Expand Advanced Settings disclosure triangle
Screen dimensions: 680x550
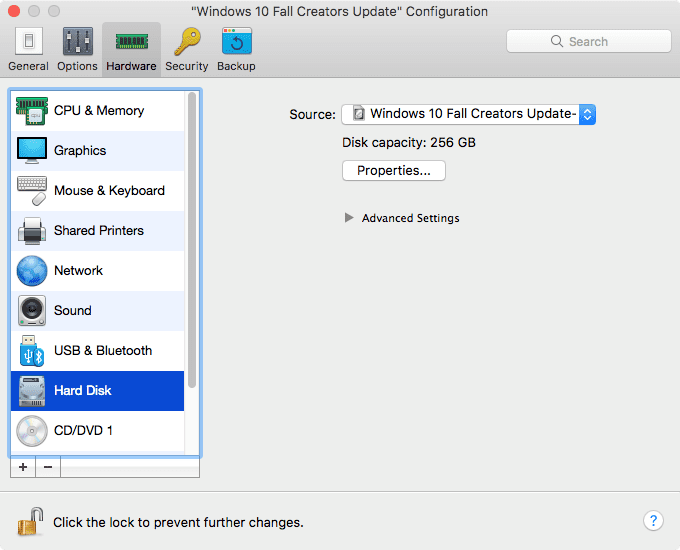349,218
